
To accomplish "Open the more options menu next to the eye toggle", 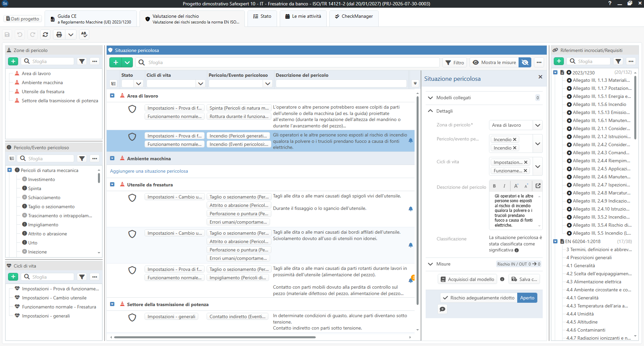I will pos(539,63).
